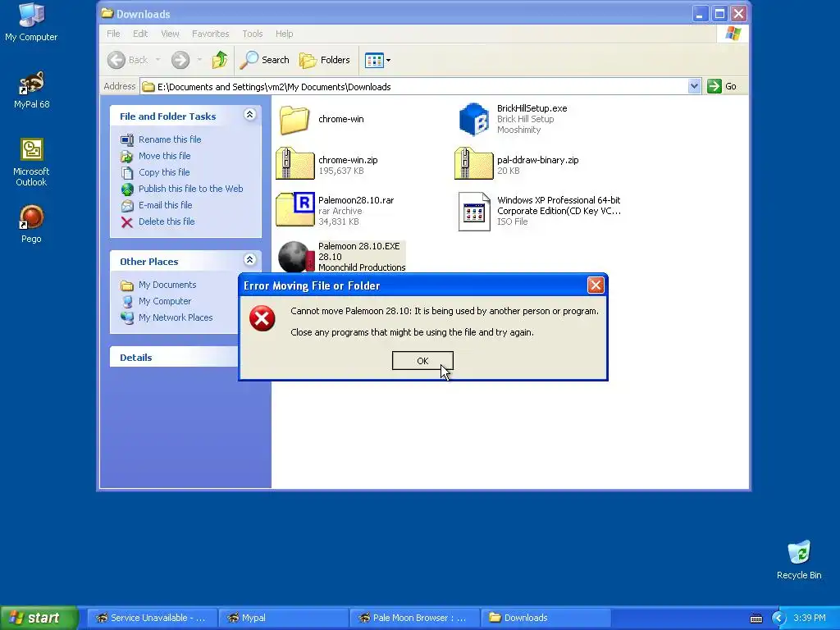Close the Error Moving File dialog
Screen dimensions: 840x630
tap(596, 285)
